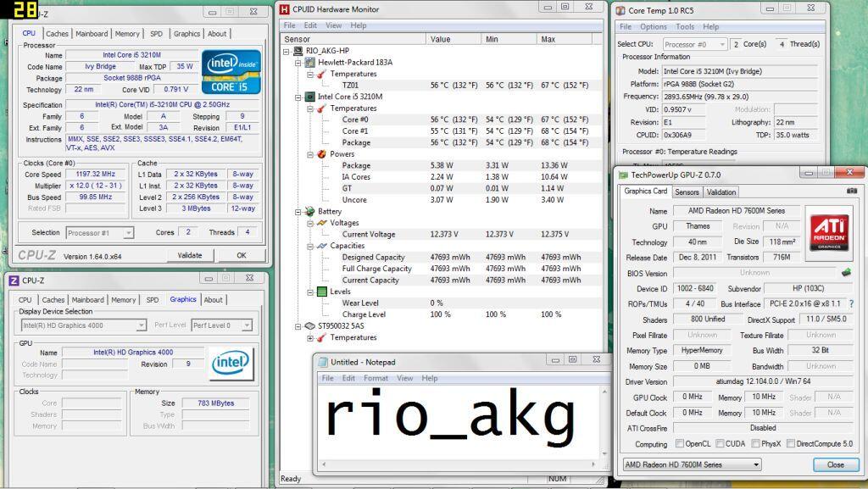Screen dimensions: 868x489
Task: Click the Max column header in Hardware Monitor
Action: [x=564, y=39]
